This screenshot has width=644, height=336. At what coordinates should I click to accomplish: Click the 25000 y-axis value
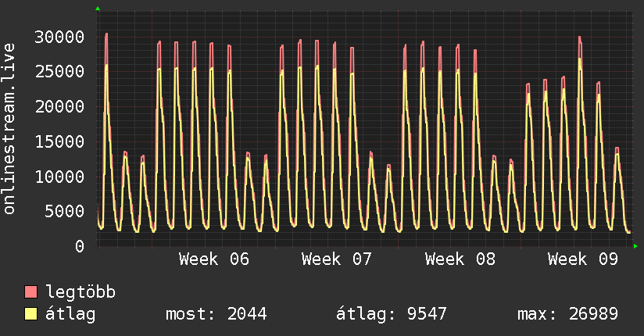pyautogui.click(x=60, y=72)
